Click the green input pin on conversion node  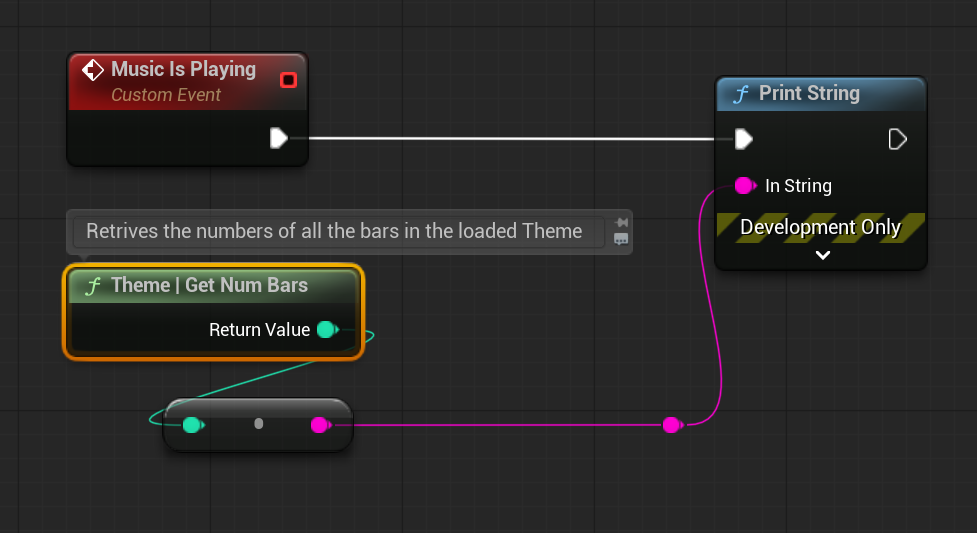click(192, 425)
